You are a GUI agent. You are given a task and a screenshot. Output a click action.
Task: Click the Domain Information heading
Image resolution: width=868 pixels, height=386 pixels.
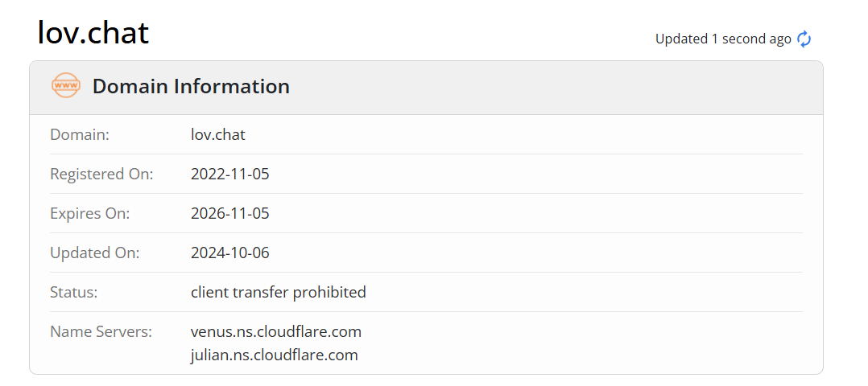[x=191, y=86]
